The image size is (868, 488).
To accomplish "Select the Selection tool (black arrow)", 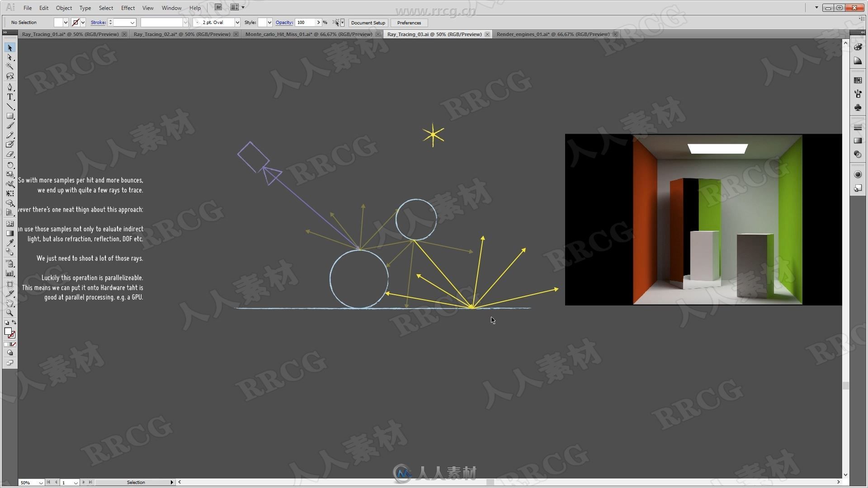I will click(10, 48).
